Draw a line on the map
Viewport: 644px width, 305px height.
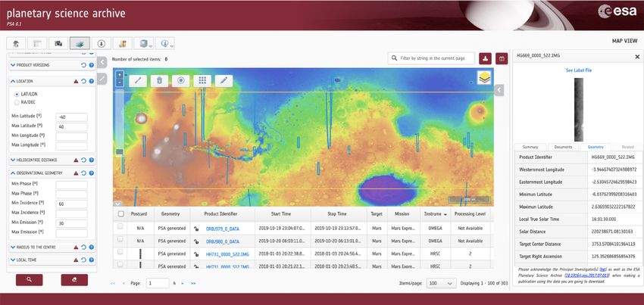(138, 80)
